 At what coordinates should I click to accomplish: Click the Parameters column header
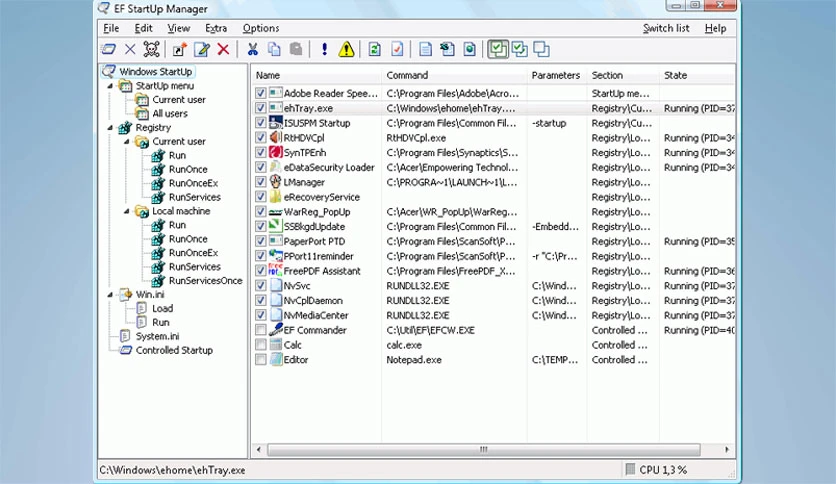click(557, 75)
